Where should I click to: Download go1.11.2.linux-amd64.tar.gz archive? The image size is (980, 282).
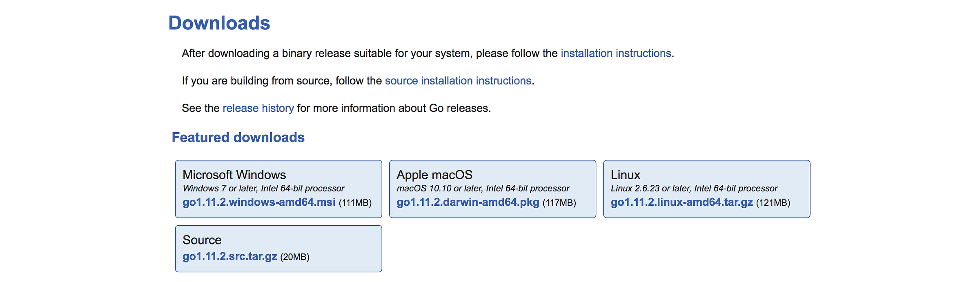pos(682,202)
